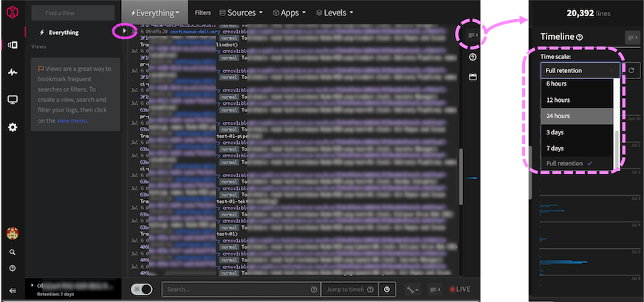Open the monitor screens icon in the sidebar

click(x=13, y=100)
